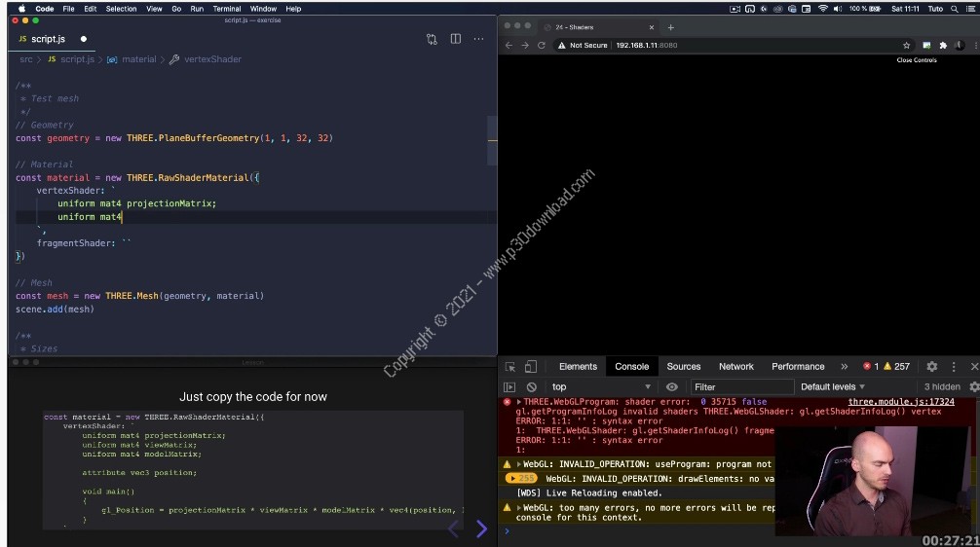The width and height of the screenshot is (980, 547).
Task: Open source control changes icon in editor toolbar
Action: (x=432, y=39)
